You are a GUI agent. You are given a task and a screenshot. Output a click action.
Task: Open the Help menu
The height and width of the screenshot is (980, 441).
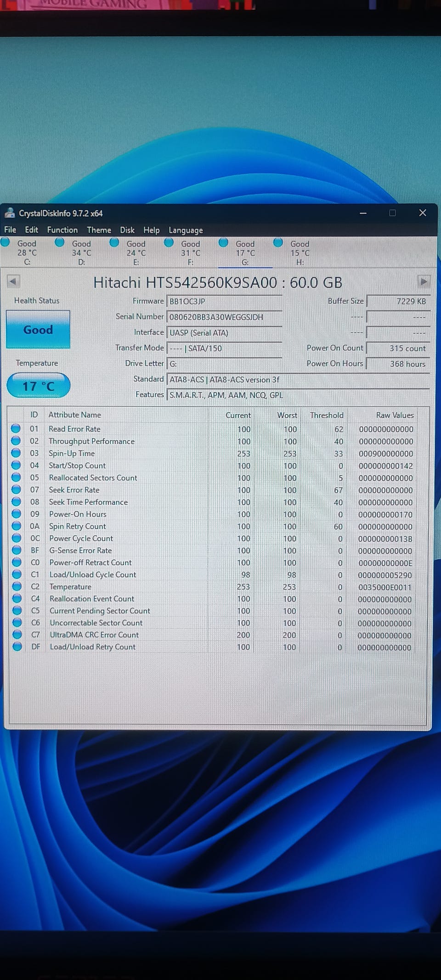point(152,230)
